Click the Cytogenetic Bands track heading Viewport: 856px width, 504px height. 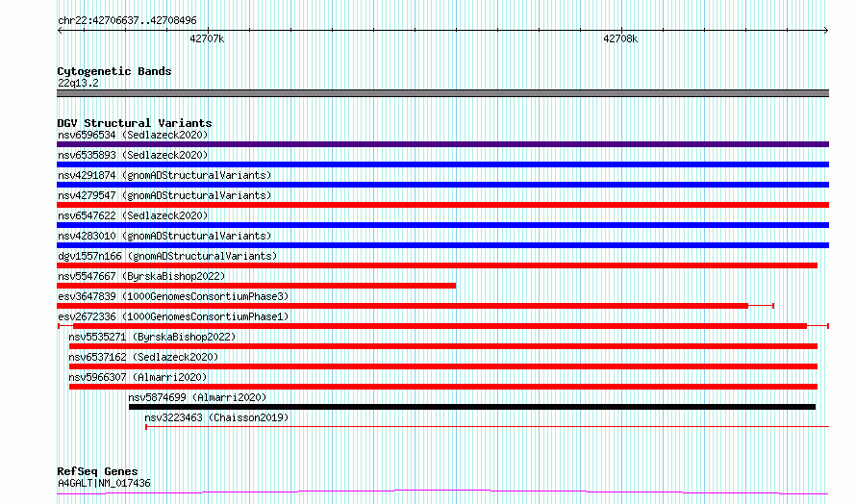tap(114, 71)
